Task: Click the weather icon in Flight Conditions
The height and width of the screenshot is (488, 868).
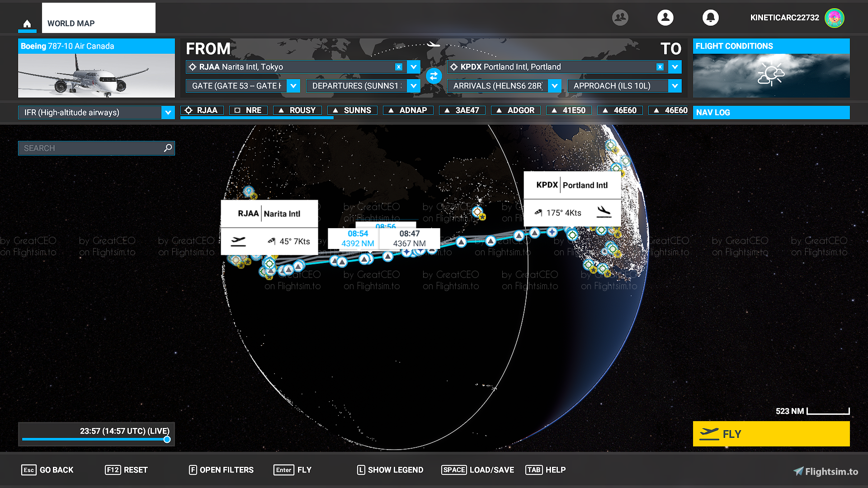Action: click(x=771, y=75)
